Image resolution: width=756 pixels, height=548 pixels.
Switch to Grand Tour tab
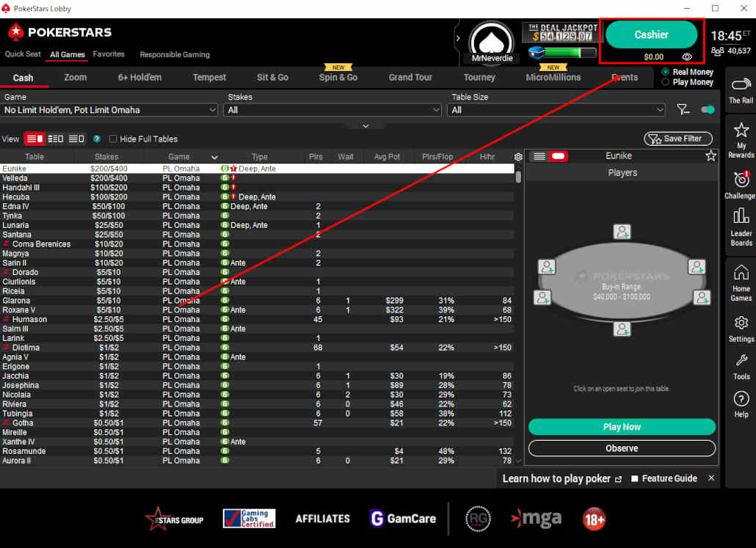(x=410, y=77)
